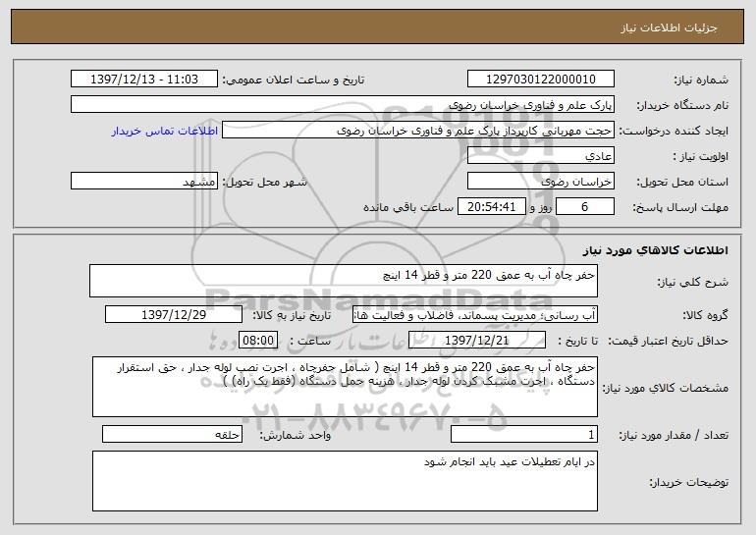756x535 pixels.
Task: Click the quantity field showing 1
Action: point(524,434)
